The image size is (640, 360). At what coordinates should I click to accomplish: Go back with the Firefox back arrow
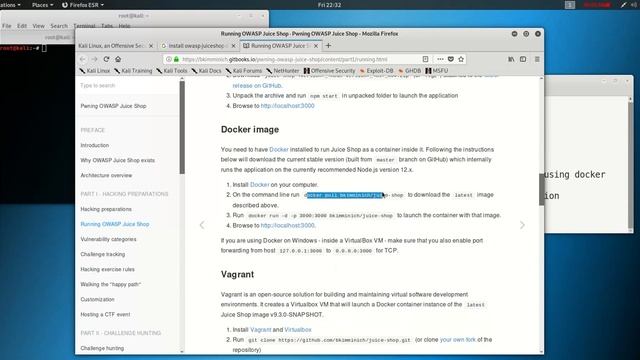pos(83,59)
